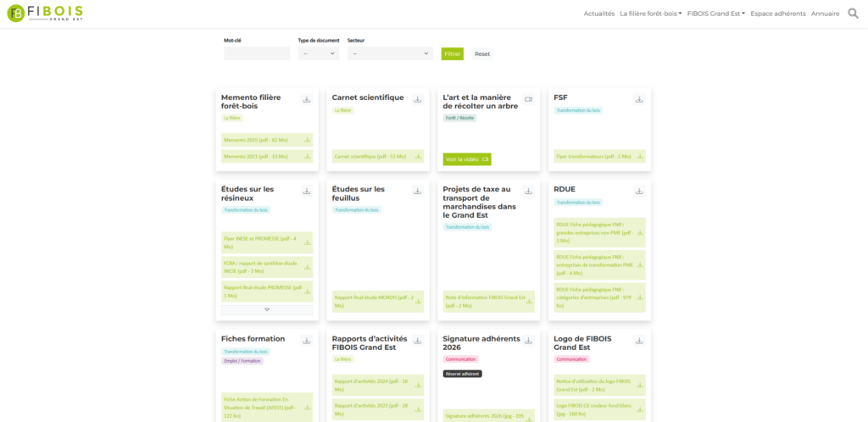Click the Mot-clé text field
Viewport: 868px width, 422px height.
pos(257,53)
